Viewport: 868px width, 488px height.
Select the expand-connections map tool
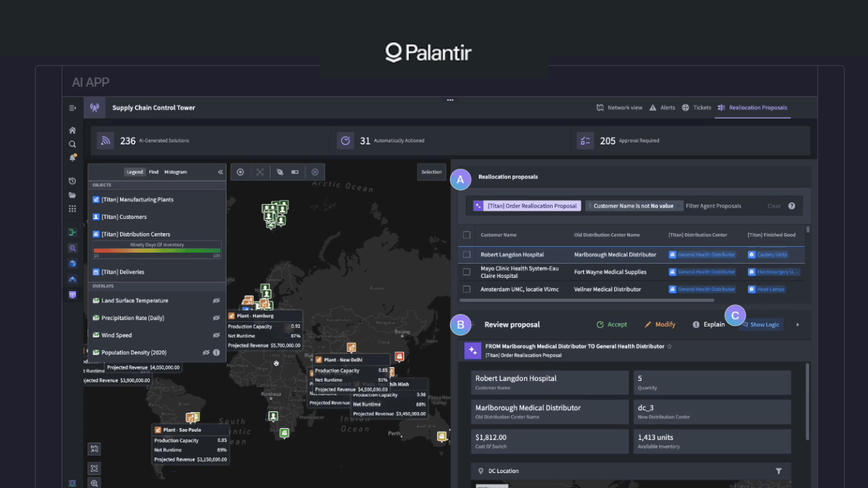259,172
